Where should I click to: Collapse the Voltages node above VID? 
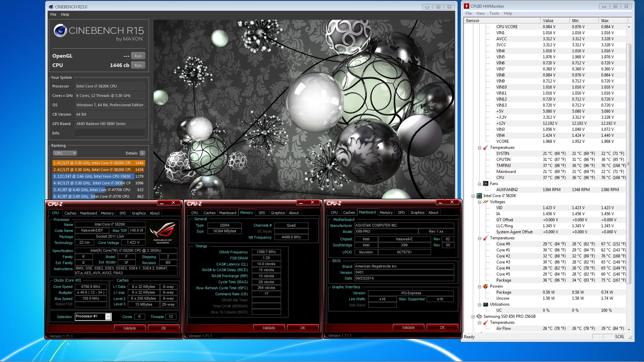(479, 202)
